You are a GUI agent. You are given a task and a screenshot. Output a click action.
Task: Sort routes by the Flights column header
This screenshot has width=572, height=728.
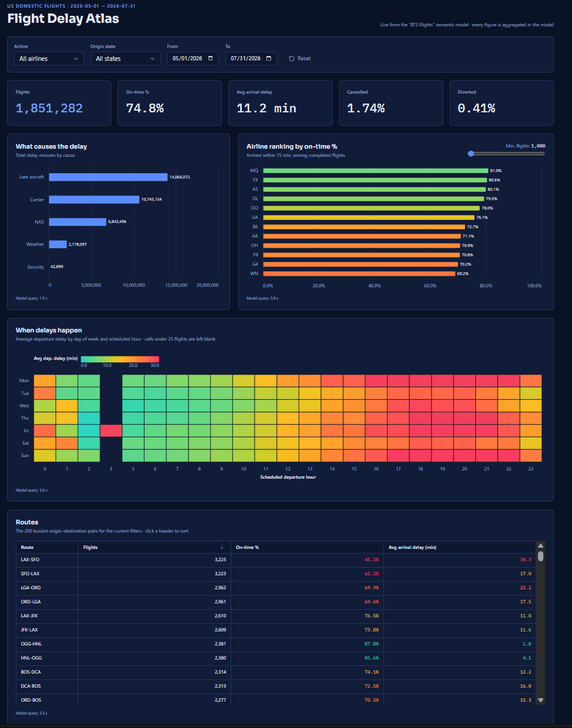click(x=155, y=547)
